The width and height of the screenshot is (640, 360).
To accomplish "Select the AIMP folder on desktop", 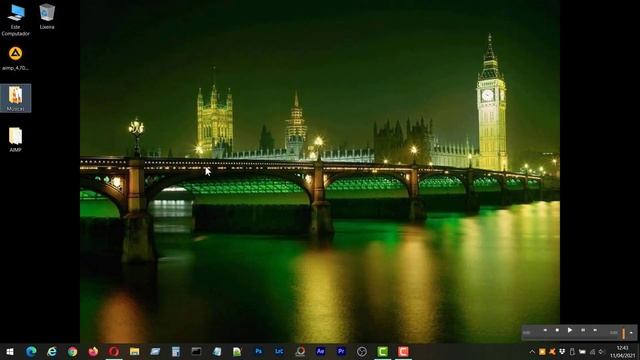I will (16, 140).
